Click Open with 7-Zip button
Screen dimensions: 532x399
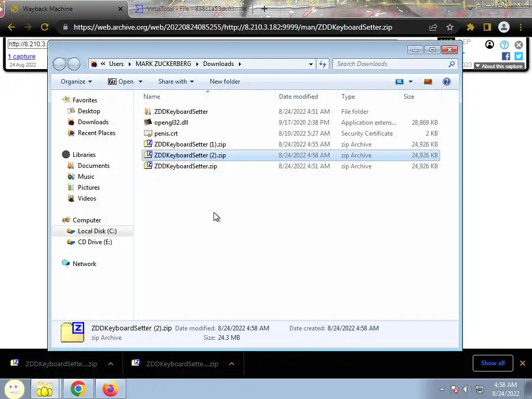click(121, 82)
